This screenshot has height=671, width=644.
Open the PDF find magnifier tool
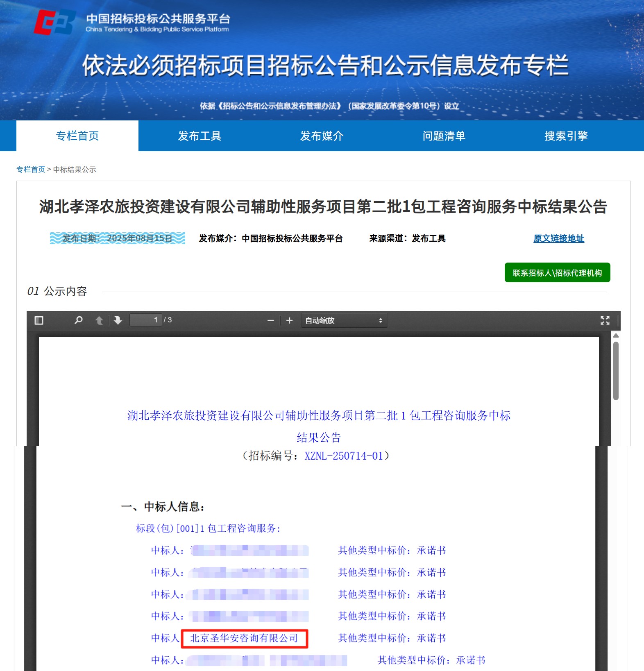pyautogui.click(x=78, y=320)
